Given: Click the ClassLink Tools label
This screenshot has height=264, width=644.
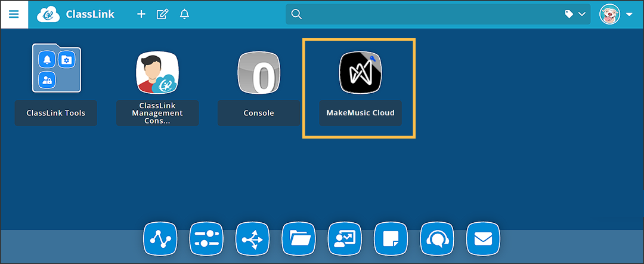Looking at the screenshot, I should 56,113.
